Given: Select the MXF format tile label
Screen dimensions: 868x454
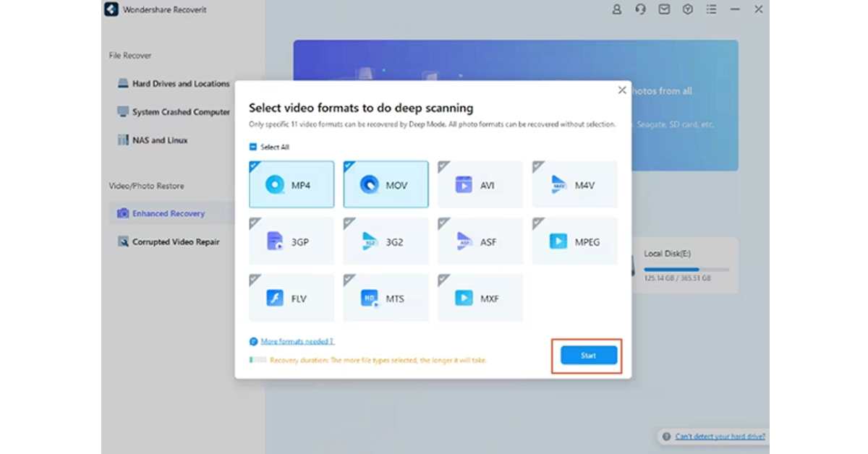Looking at the screenshot, I should tap(490, 299).
